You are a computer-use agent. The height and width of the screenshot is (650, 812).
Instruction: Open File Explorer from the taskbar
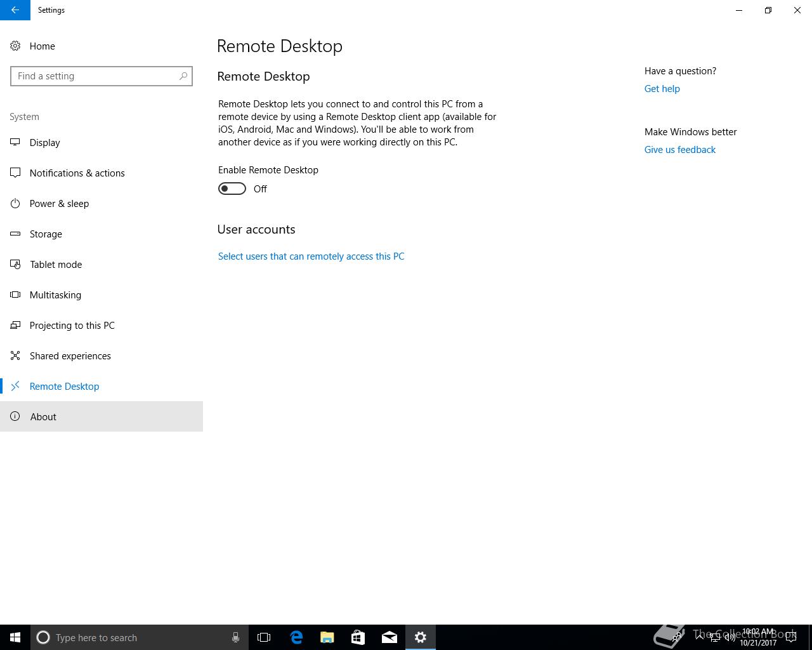click(x=327, y=637)
